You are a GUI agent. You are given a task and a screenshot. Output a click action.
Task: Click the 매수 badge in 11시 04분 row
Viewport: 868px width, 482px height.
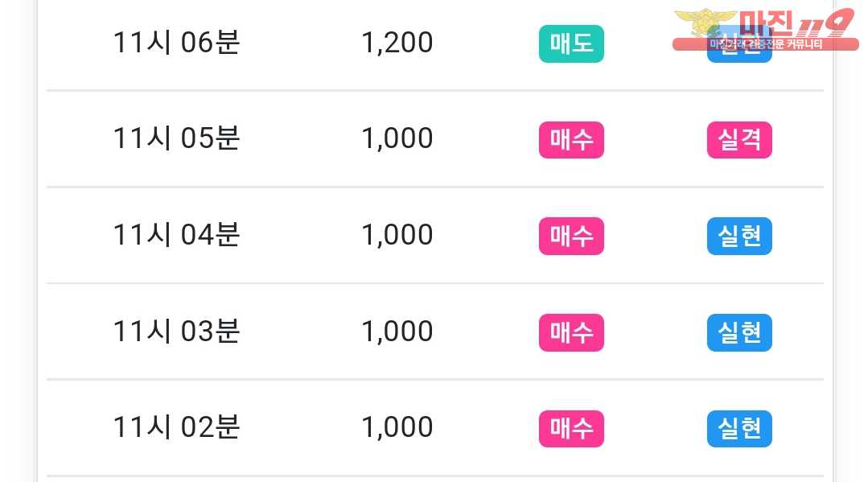[571, 236]
